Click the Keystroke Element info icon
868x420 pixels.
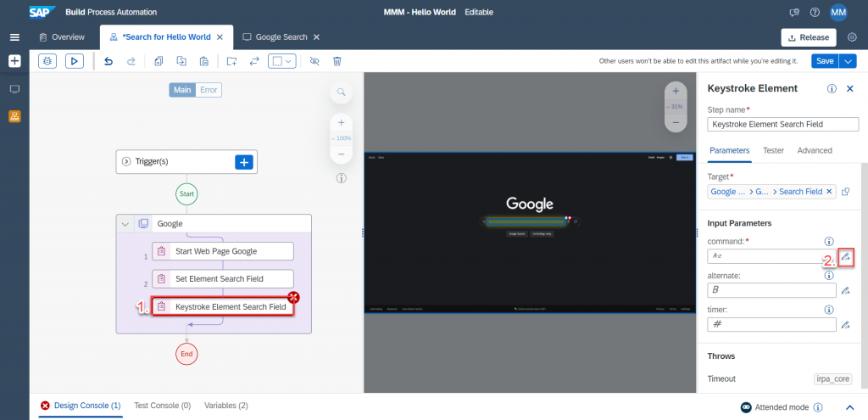[x=832, y=88]
